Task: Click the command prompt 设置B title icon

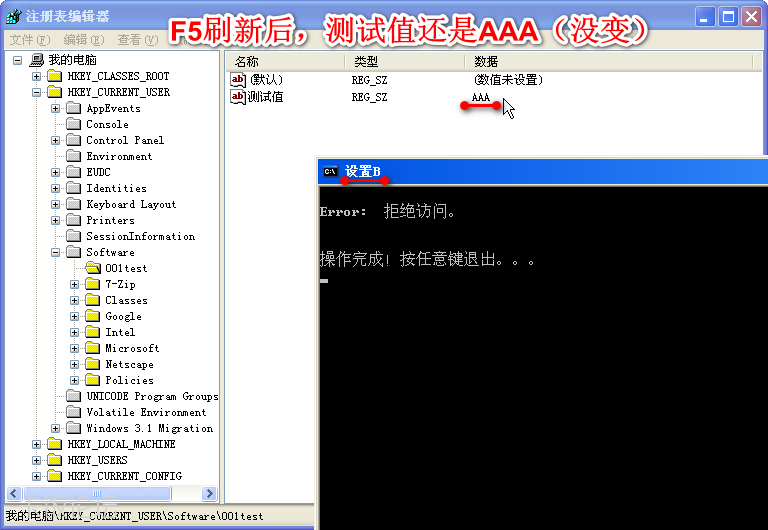Action: pos(330,172)
